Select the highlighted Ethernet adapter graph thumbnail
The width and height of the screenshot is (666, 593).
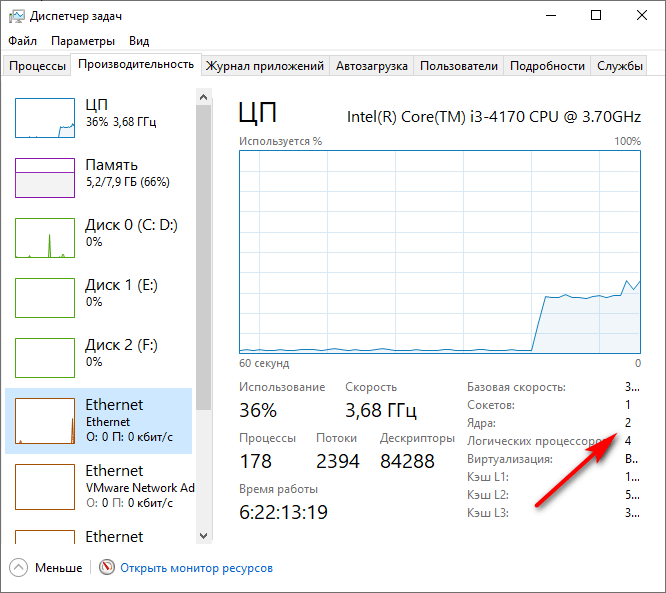point(45,421)
